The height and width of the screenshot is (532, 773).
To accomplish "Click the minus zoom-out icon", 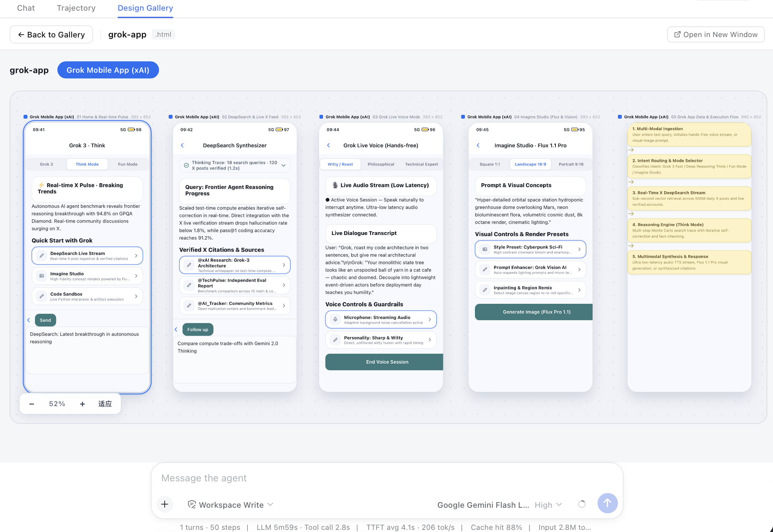I will coord(32,404).
